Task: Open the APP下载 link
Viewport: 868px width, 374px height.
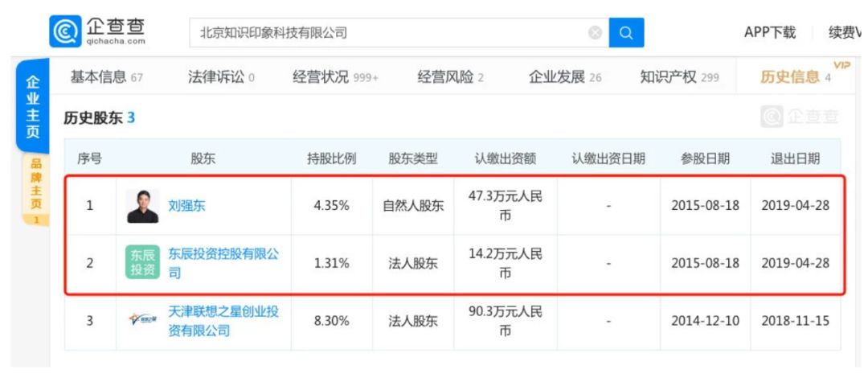Action: click(x=769, y=33)
